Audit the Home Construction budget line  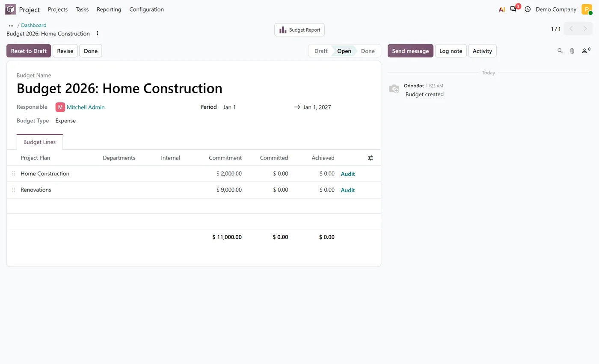click(x=348, y=174)
